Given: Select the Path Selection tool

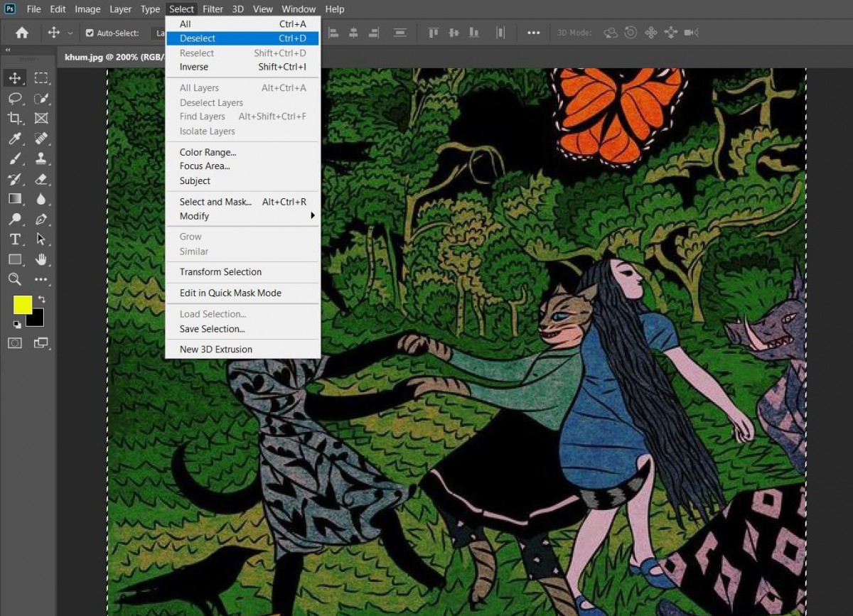Looking at the screenshot, I should 41,239.
